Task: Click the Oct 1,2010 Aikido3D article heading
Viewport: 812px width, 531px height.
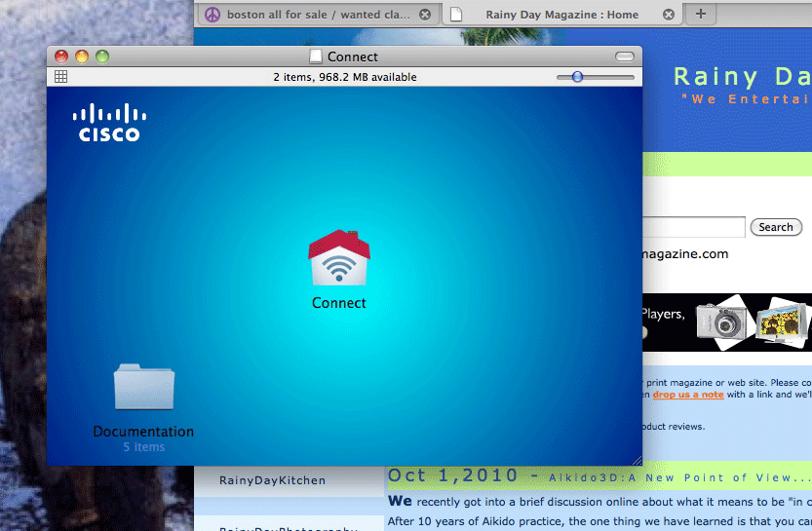Action: [599, 475]
